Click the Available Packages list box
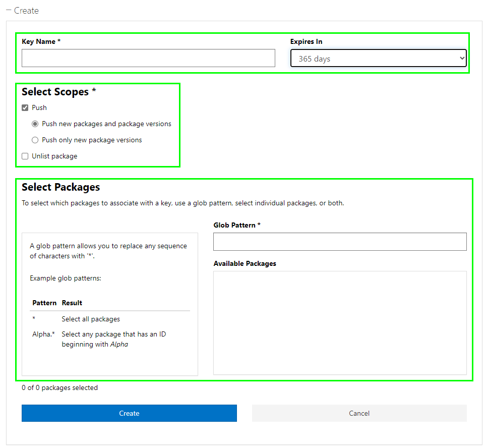487x448 pixels. point(340,323)
